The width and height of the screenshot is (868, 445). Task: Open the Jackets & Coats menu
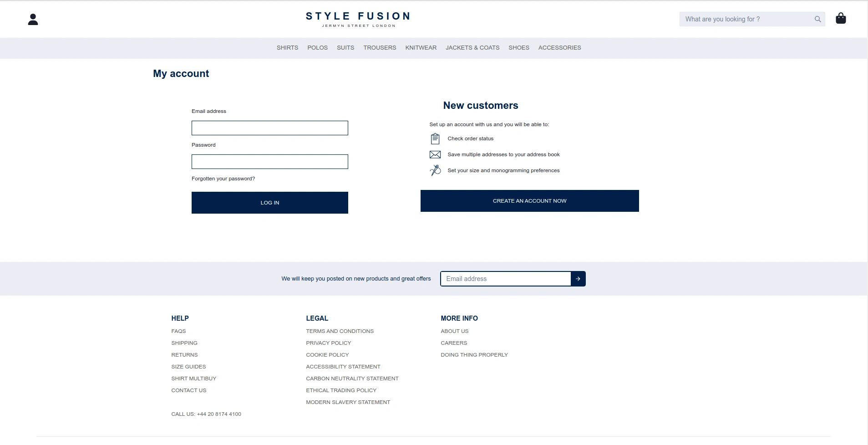point(472,48)
